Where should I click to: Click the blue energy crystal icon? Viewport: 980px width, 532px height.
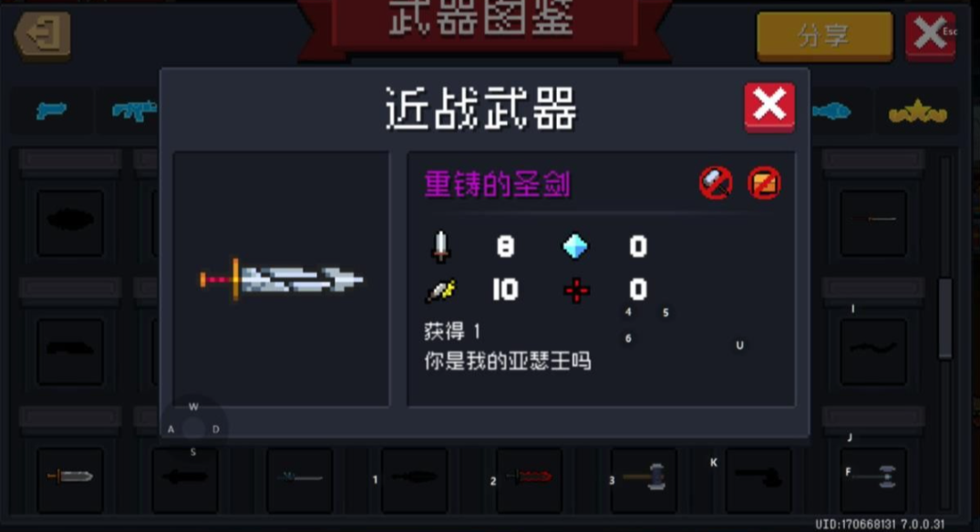(575, 246)
